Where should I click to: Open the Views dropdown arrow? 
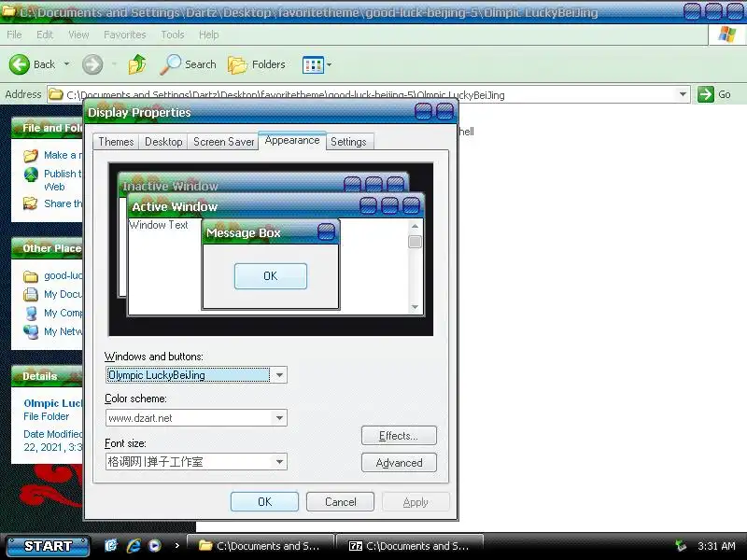coord(329,64)
